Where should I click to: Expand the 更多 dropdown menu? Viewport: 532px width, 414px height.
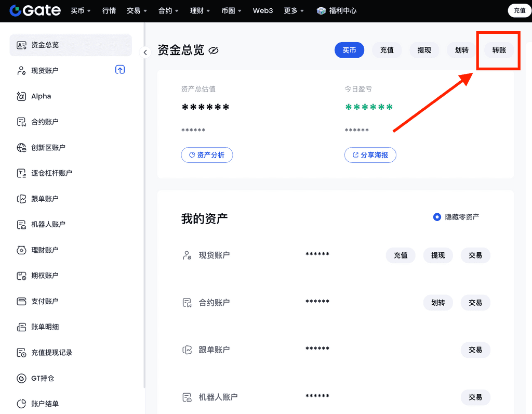294,10
